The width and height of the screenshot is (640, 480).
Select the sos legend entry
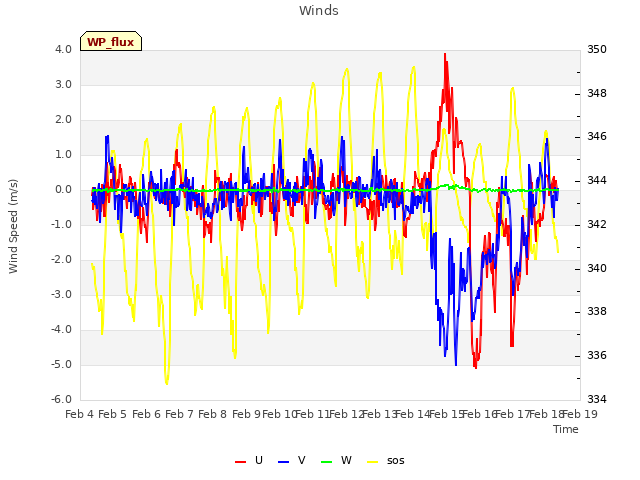(386, 460)
